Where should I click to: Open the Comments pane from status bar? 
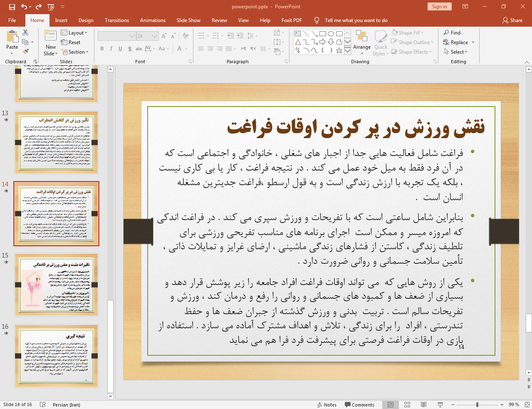[359, 404]
